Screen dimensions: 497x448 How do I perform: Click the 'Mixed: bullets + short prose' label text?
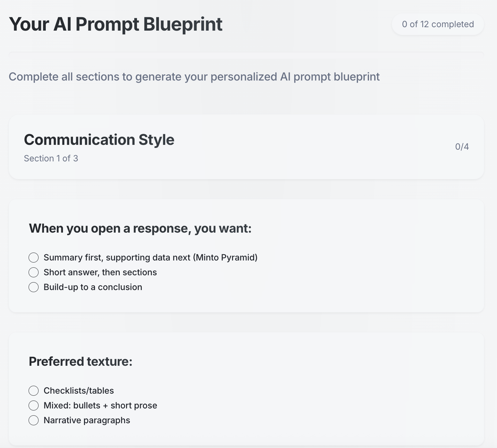(x=100, y=405)
